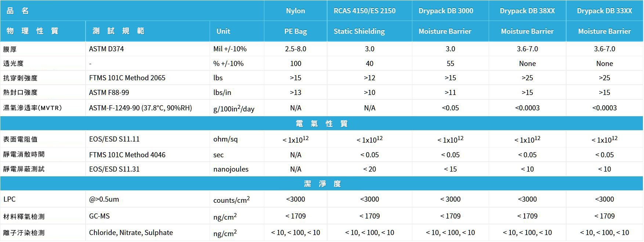644x242 pixels.
Task: Click the Static Shielding subheader
Action: 359,31
